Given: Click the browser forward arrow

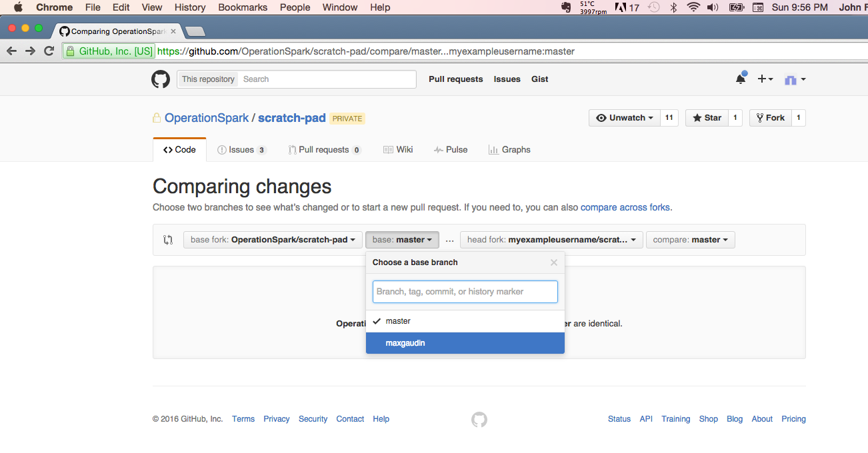Looking at the screenshot, I should click(30, 51).
